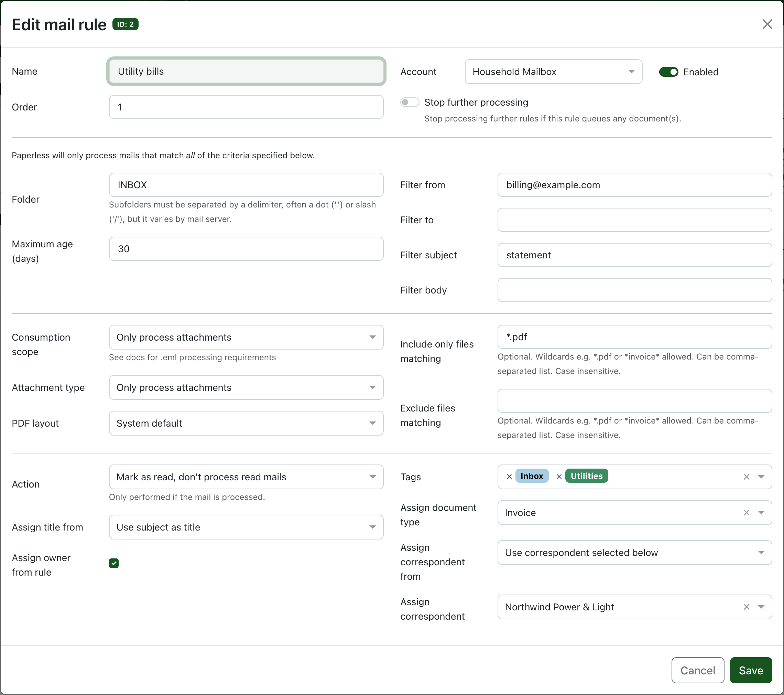
Task: Click 'See docs for .eml processing requirements'
Action: (x=192, y=357)
